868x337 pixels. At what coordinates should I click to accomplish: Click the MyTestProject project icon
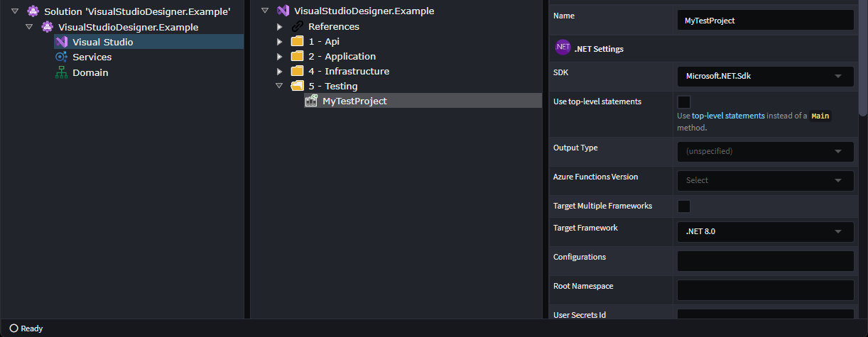pos(311,101)
